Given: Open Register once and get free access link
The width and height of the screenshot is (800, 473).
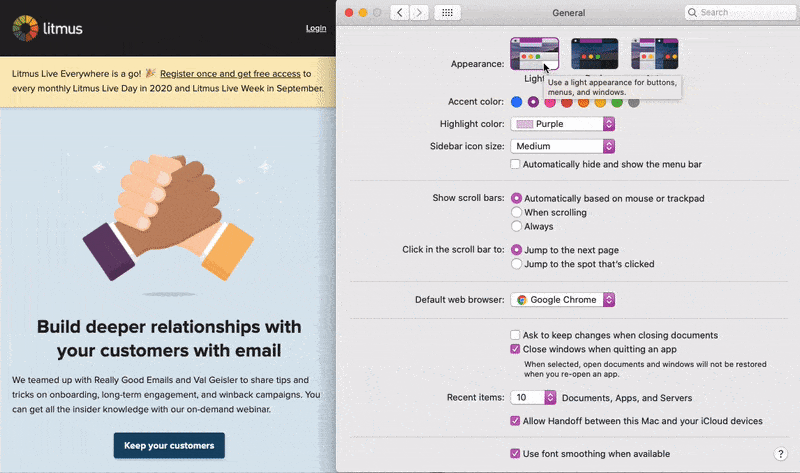Looking at the screenshot, I should (x=230, y=73).
